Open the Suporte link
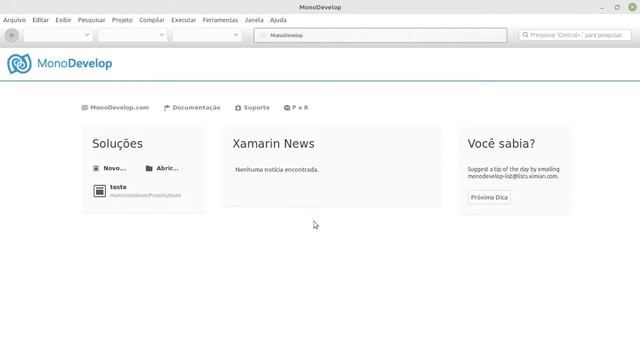The height and width of the screenshot is (360, 640). point(256,108)
